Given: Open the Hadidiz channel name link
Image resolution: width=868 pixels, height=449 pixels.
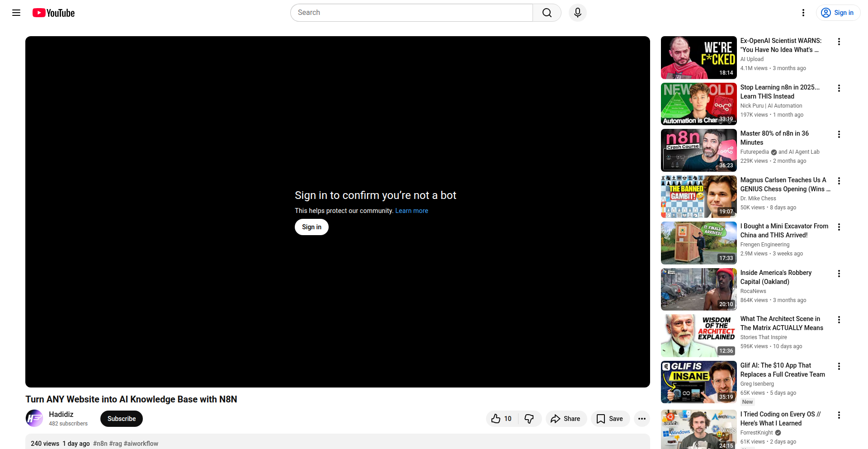Looking at the screenshot, I should tap(61, 414).
